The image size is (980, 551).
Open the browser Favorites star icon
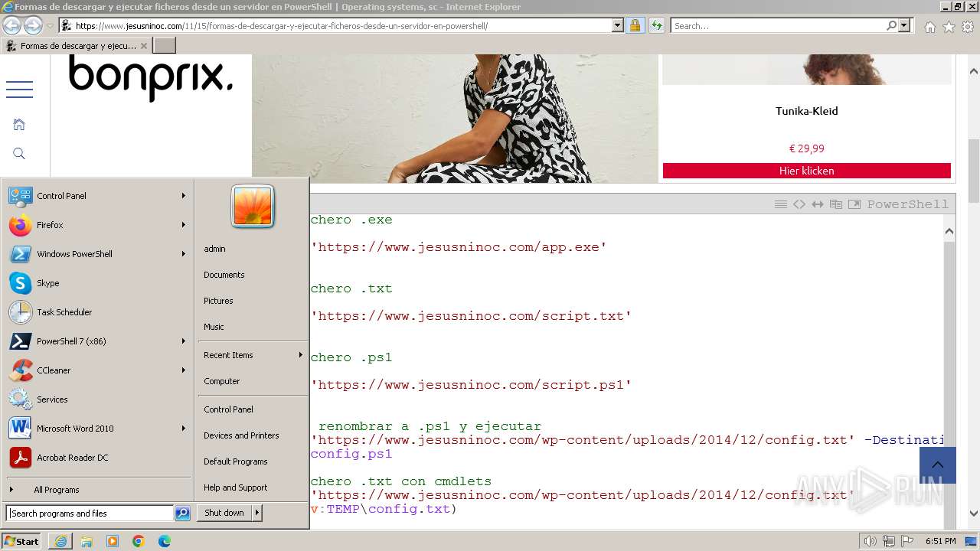point(949,27)
